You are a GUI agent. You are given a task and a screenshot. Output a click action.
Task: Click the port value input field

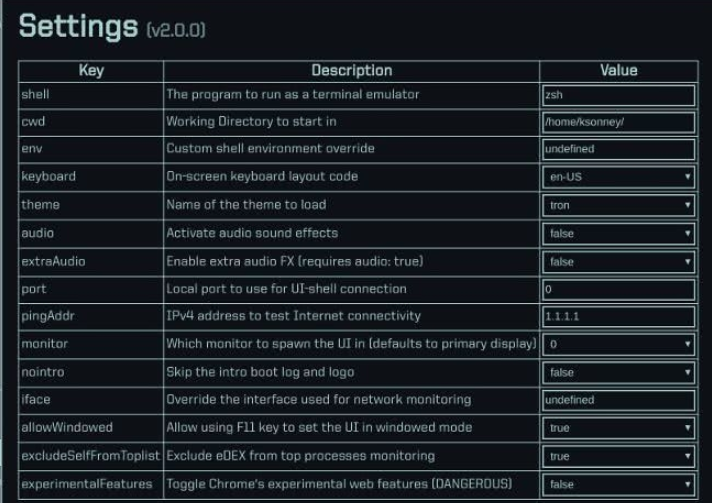[x=618, y=290]
